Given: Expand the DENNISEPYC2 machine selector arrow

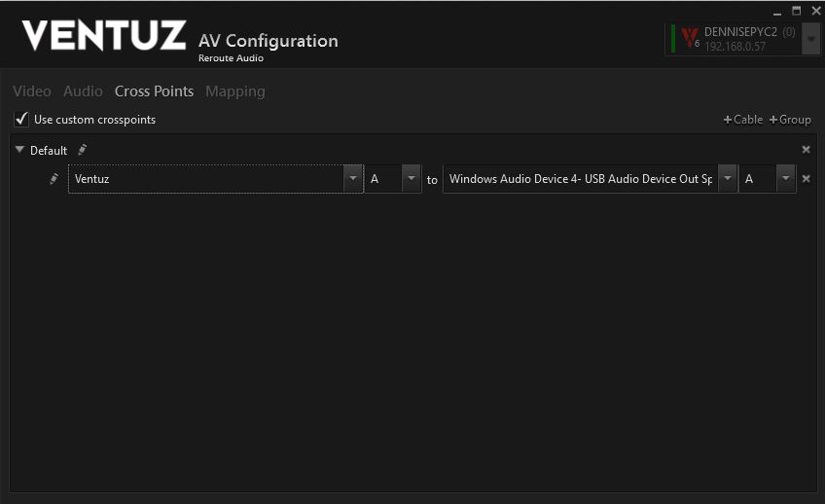Looking at the screenshot, I should (809, 39).
